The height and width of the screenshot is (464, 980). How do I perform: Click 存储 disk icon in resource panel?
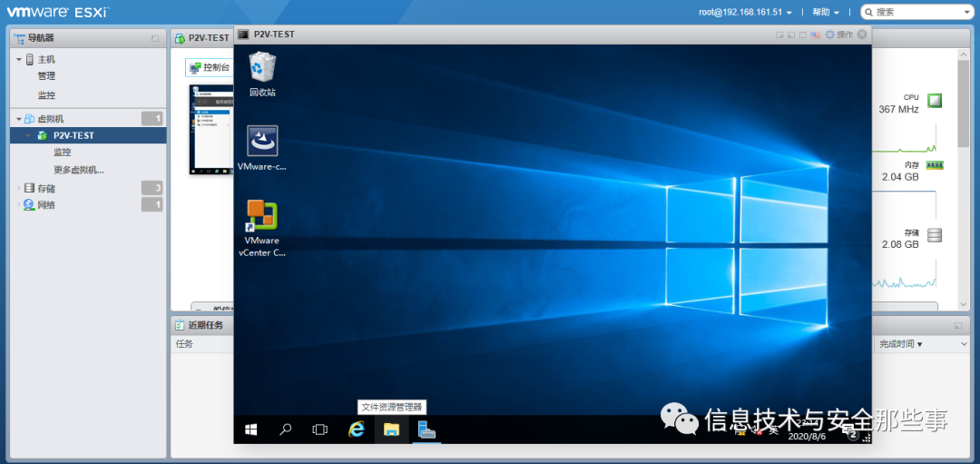(x=935, y=236)
